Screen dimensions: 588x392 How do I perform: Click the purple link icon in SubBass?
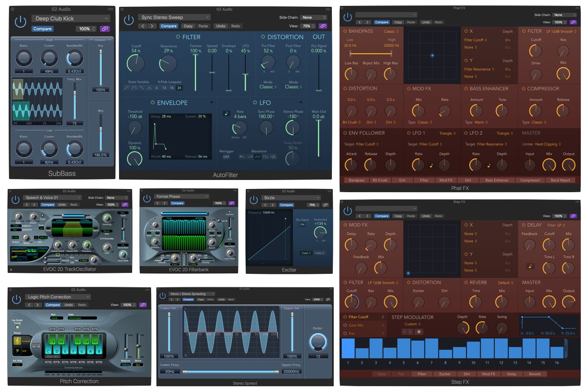(105, 28)
